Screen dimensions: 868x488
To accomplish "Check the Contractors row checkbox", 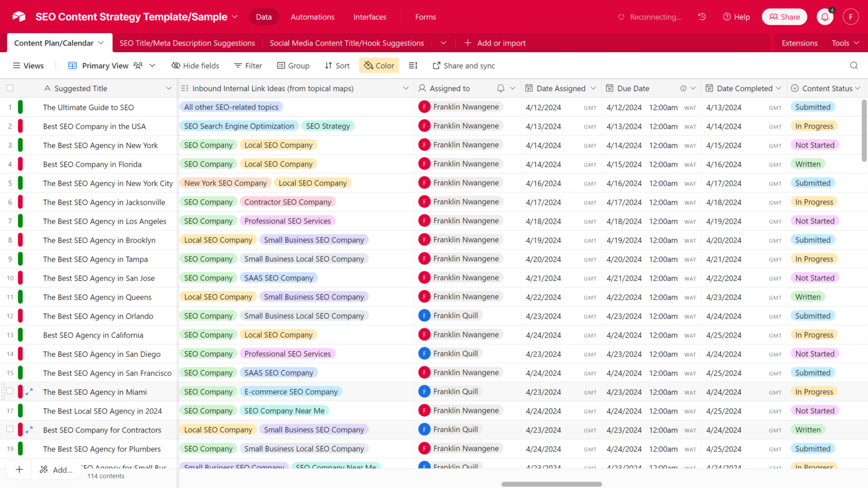I will coord(10,430).
